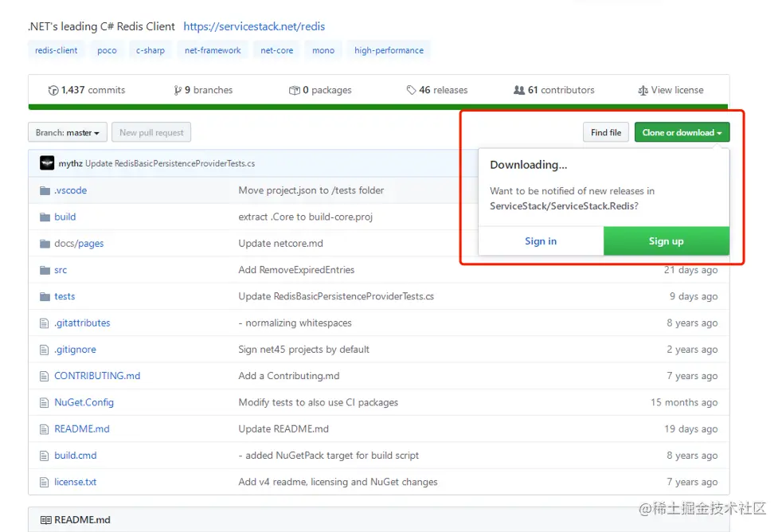Click the CONTRIBUTING.md file icon
782x532 pixels.
click(x=45, y=376)
